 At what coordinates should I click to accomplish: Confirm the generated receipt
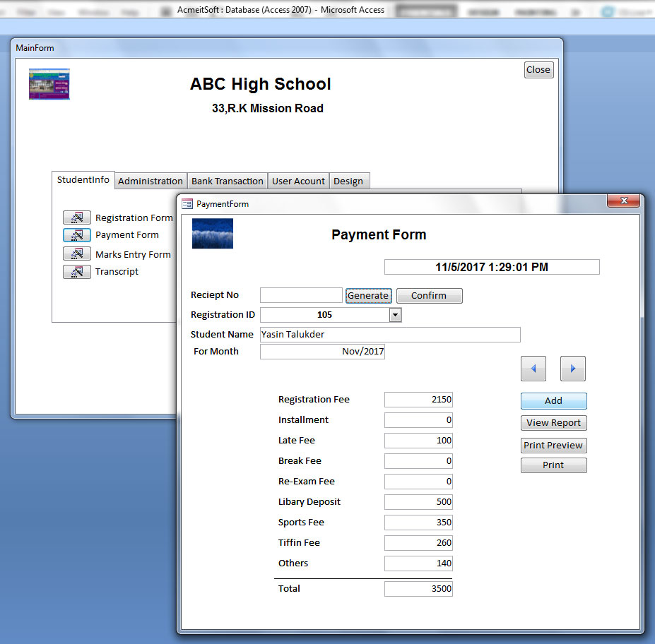click(429, 295)
